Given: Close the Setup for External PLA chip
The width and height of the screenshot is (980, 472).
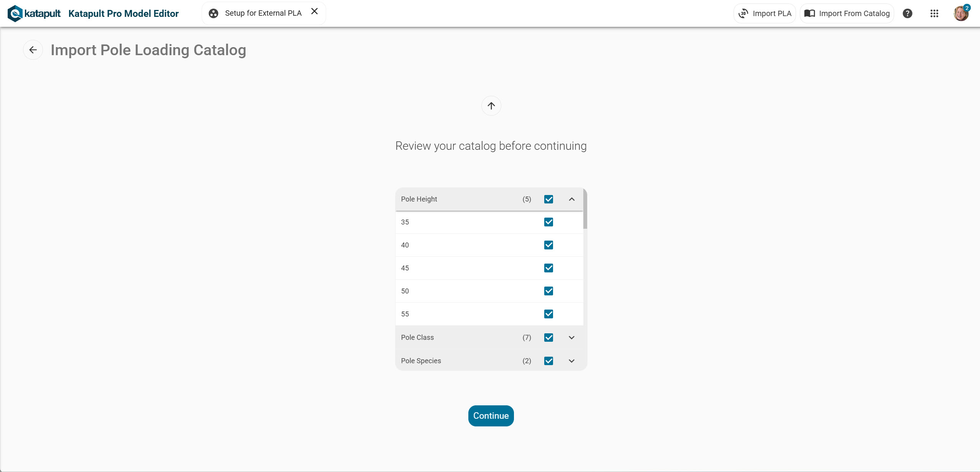Looking at the screenshot, I should pos(314,11).
